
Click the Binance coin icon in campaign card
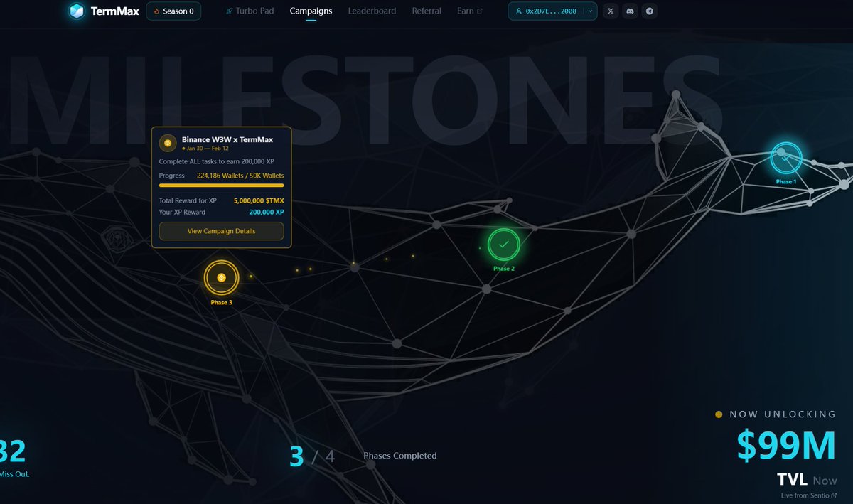(x=168, y=144)
